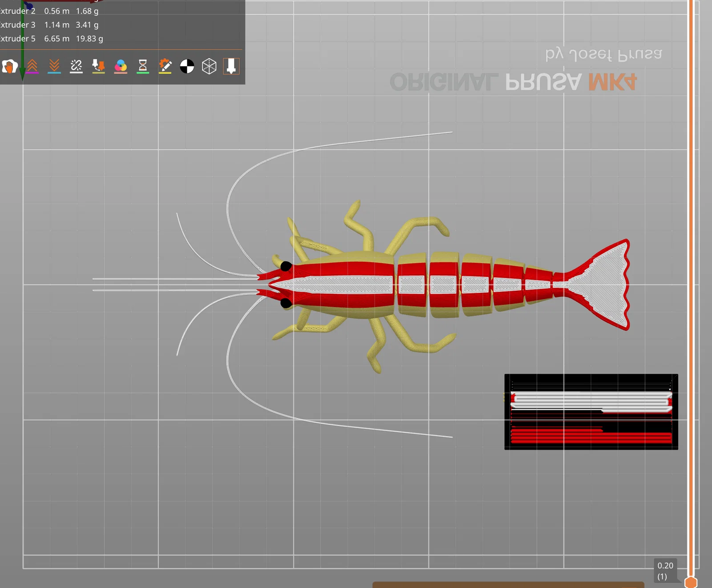Click the 1.68 g filament weight value
The width and height of the screenshot is (712, 588).
tap(87, 11)
